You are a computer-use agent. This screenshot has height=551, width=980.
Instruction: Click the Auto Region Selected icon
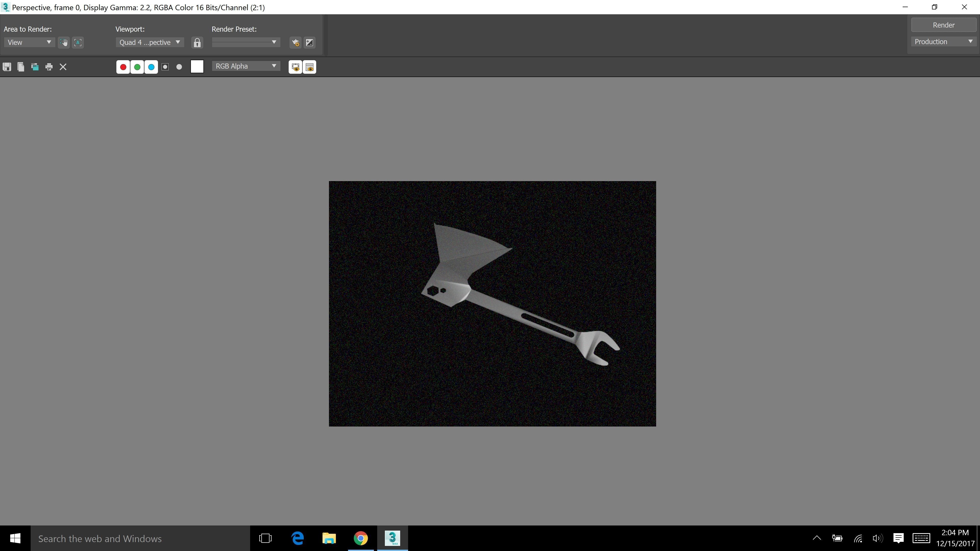[78, 43]
